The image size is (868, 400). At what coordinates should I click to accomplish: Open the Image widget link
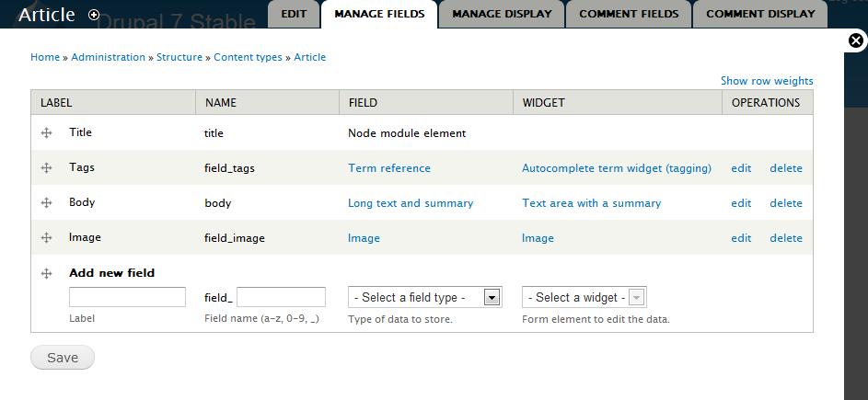[x=538, y=238]
